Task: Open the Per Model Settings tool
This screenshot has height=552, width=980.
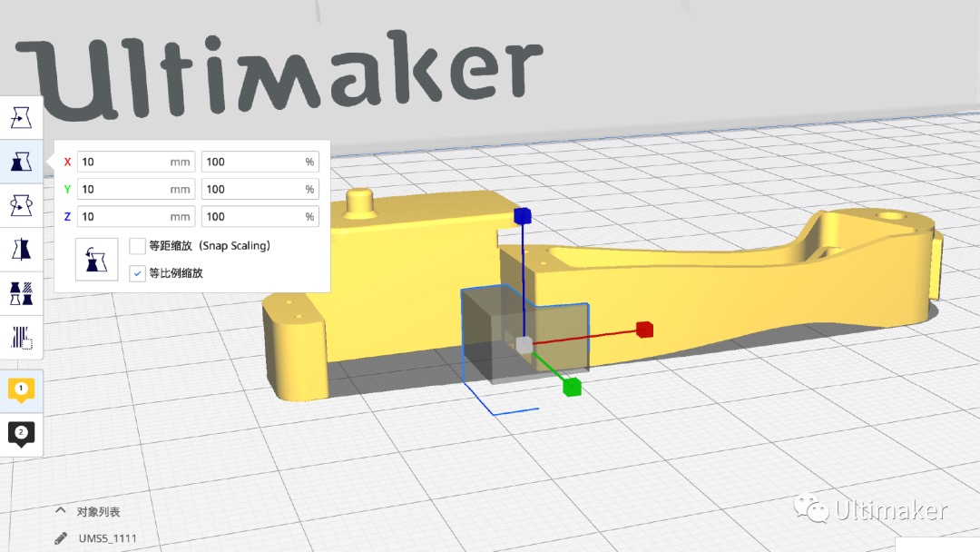Action: pyautogui.click(x=21, y=292)
